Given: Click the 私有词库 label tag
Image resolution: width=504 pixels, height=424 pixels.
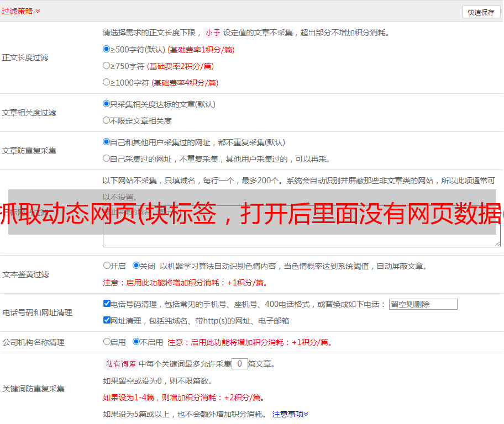Looking at the screenshot, I should [119, 364].
